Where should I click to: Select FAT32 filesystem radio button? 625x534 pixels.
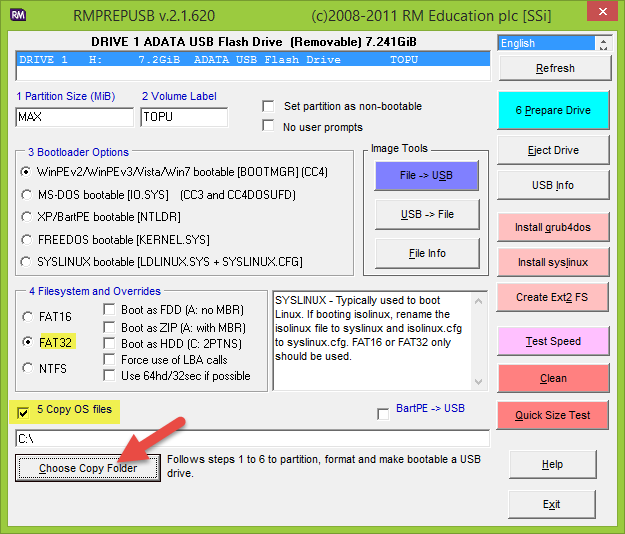[28, 342]
